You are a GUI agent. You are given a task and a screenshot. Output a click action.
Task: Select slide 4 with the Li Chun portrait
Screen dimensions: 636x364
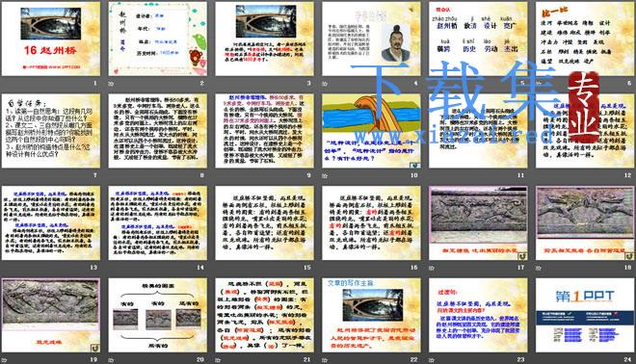(x=371, y=39)
